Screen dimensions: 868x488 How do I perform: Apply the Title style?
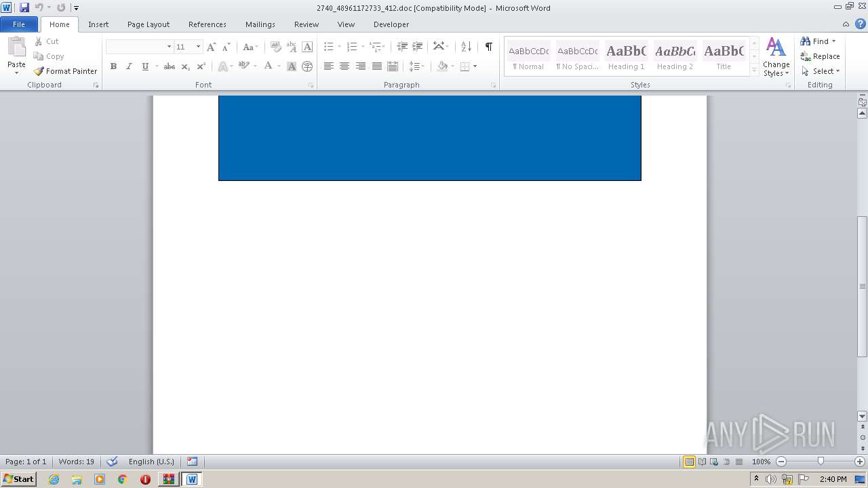click(724, 57)
